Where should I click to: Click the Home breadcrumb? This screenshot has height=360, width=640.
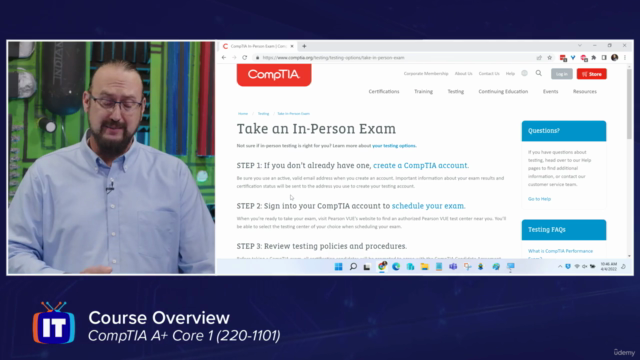point(243,113)
